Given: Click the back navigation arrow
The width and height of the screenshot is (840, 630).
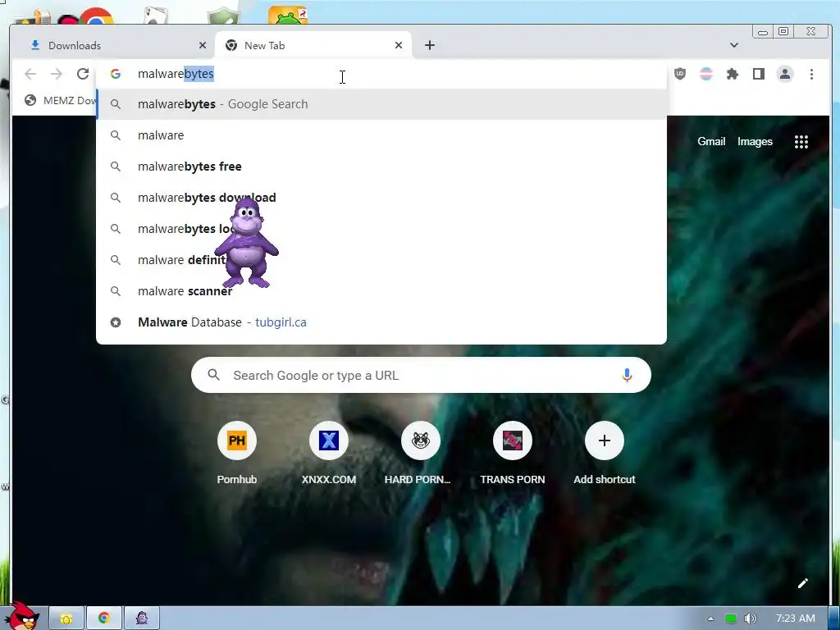Looking at the screenshot, I should 30,74.
